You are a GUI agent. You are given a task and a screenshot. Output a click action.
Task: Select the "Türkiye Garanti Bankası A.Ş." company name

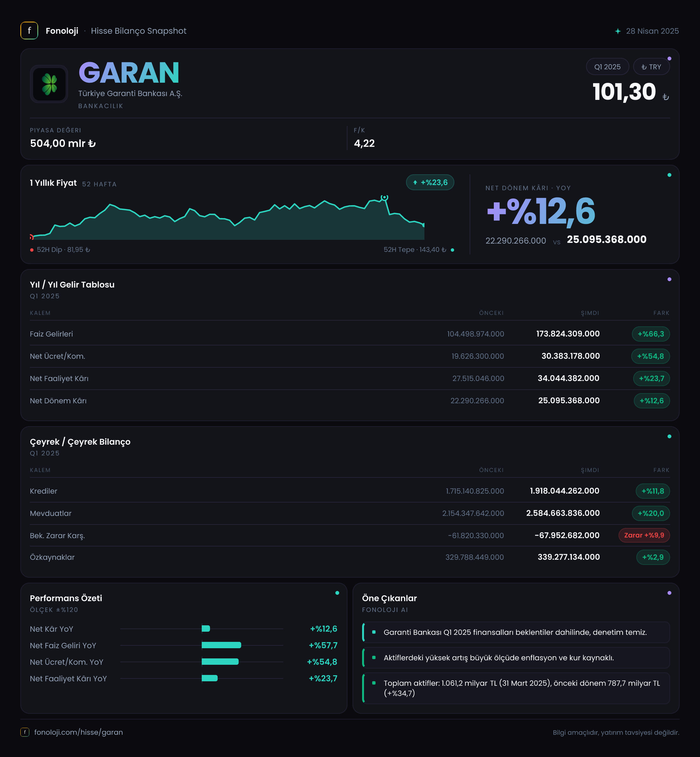click(x=130, y=94)
